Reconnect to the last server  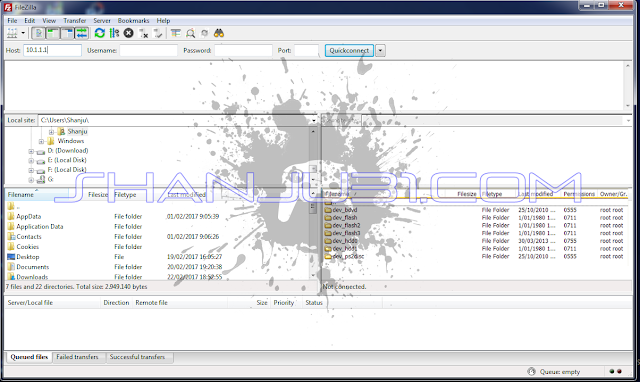click(158, 33)
